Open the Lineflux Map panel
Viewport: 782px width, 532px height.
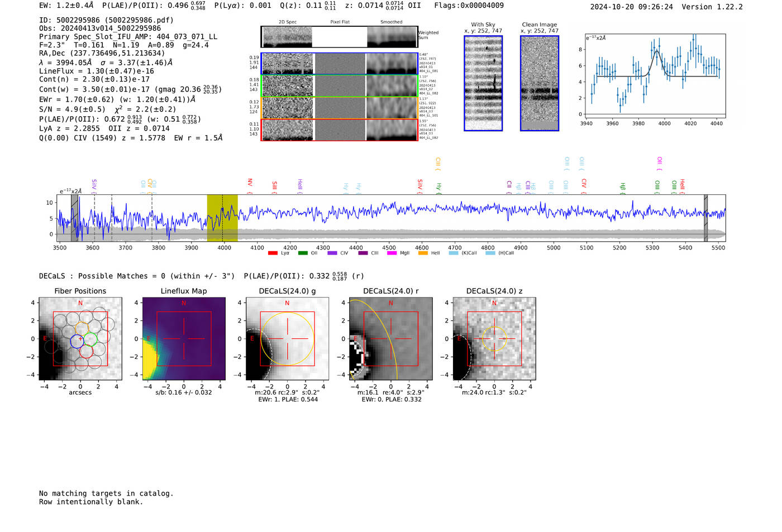[184, 338]
